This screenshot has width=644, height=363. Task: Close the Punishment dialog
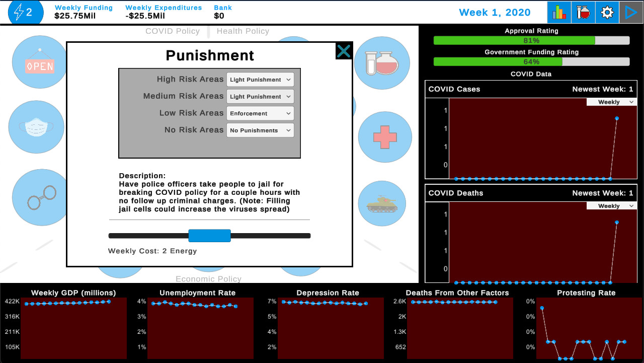344,51
